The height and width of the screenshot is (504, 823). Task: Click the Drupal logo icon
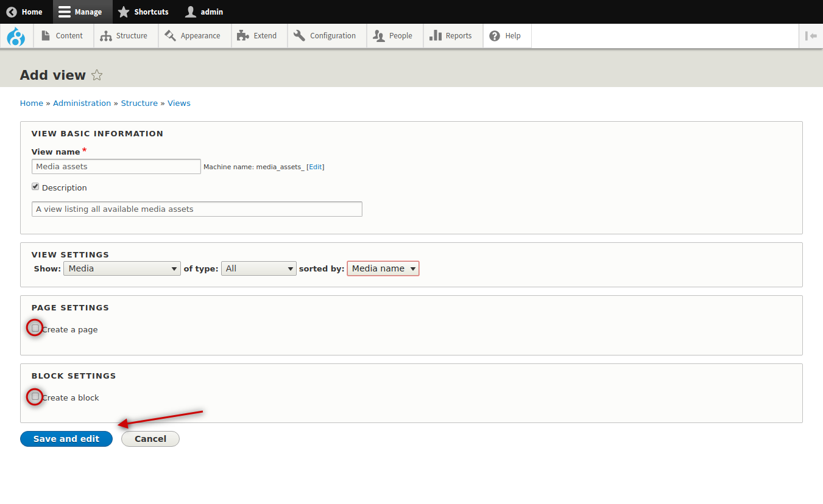16,37
